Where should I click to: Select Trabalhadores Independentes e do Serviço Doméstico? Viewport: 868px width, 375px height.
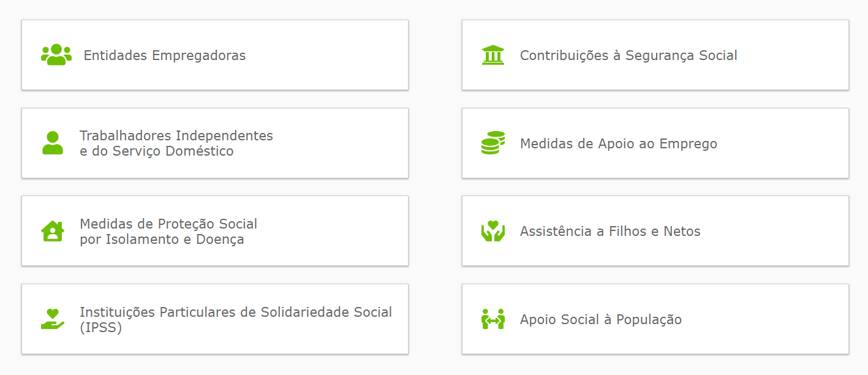pyautogui.click(x=176, y=143)
